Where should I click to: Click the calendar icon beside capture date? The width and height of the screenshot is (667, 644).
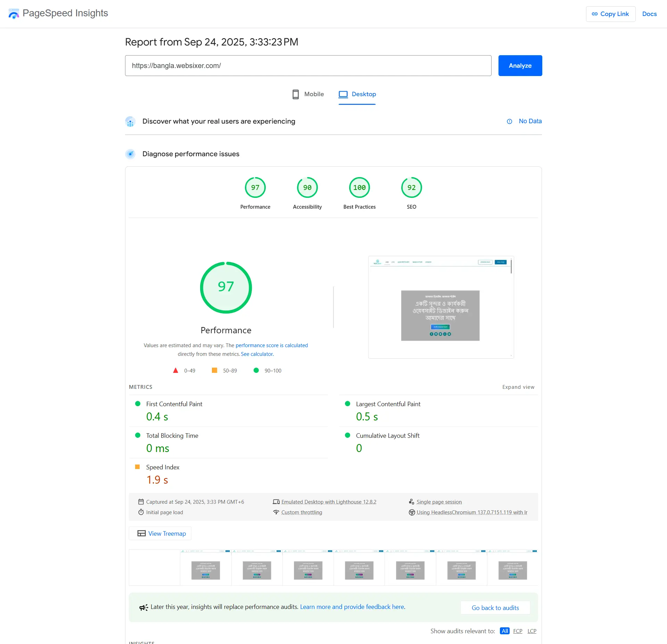click(141, 501)
